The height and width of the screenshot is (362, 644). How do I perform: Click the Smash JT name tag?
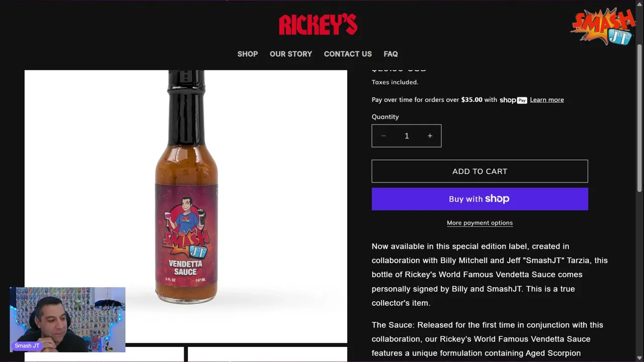[x=27, y=346]
